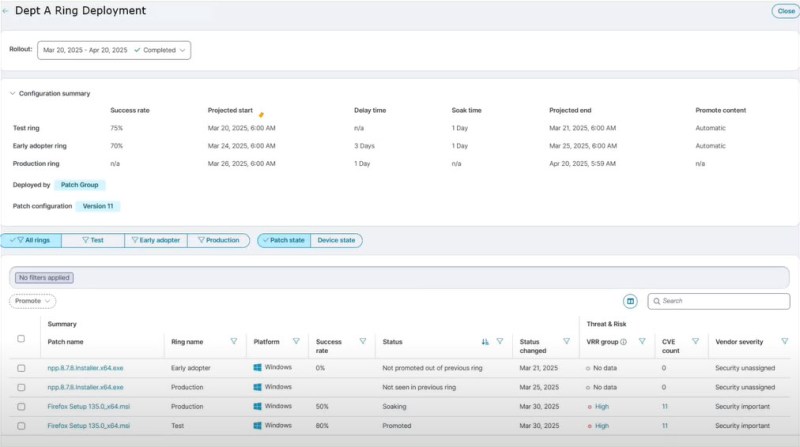Focus the Search input field
Viewport: 800px width, 447px height.
(x=719, y=301)
